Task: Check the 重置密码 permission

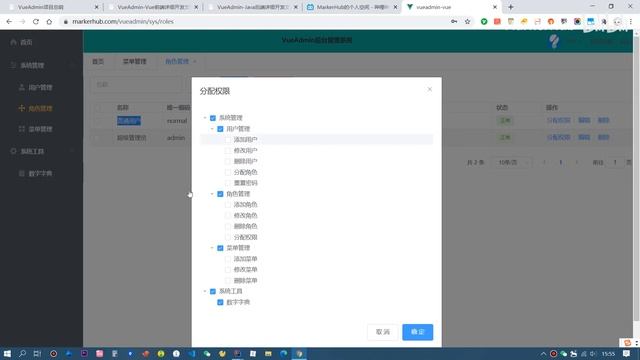Action: click(x=228, y=183)
